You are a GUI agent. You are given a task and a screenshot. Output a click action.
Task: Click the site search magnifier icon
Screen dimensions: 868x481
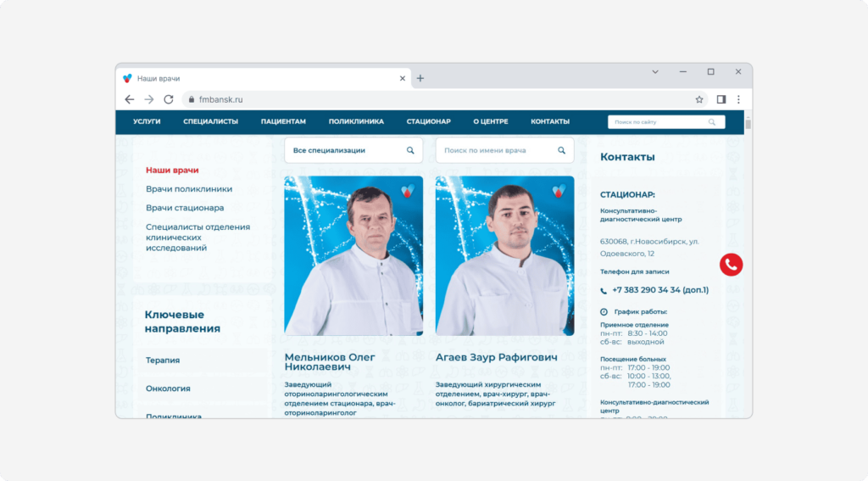[712, 122]
